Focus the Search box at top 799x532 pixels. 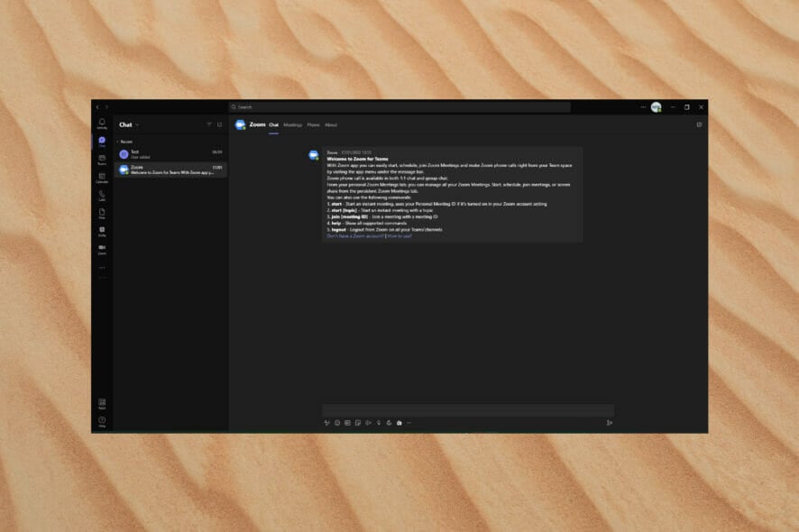coord(399,107)
